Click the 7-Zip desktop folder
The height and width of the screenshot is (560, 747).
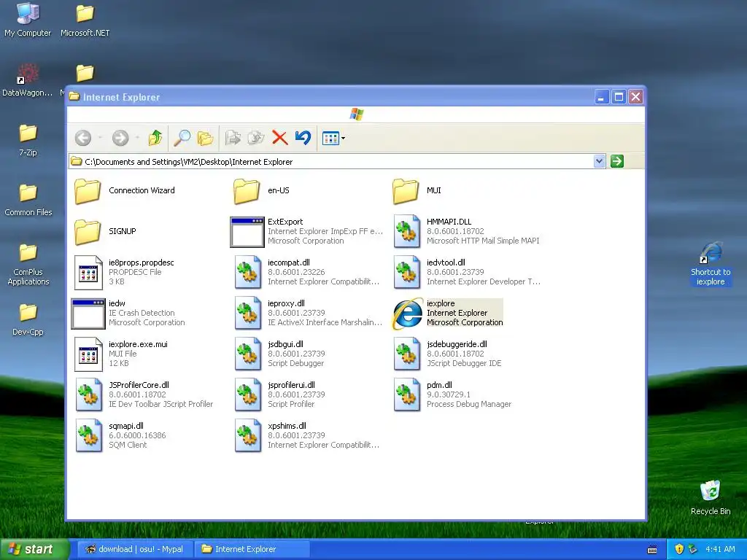pos(28,140)
